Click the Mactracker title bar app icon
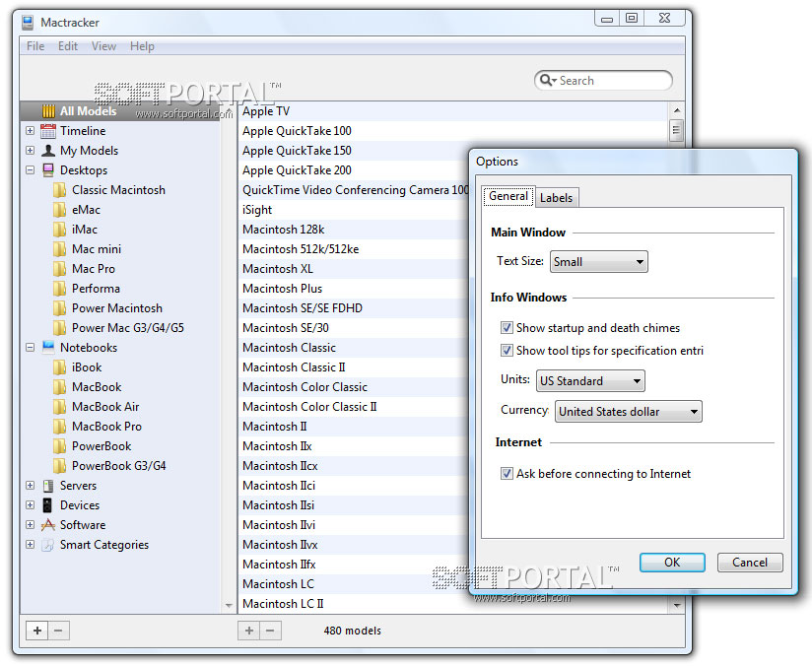 tap(28, 23)
